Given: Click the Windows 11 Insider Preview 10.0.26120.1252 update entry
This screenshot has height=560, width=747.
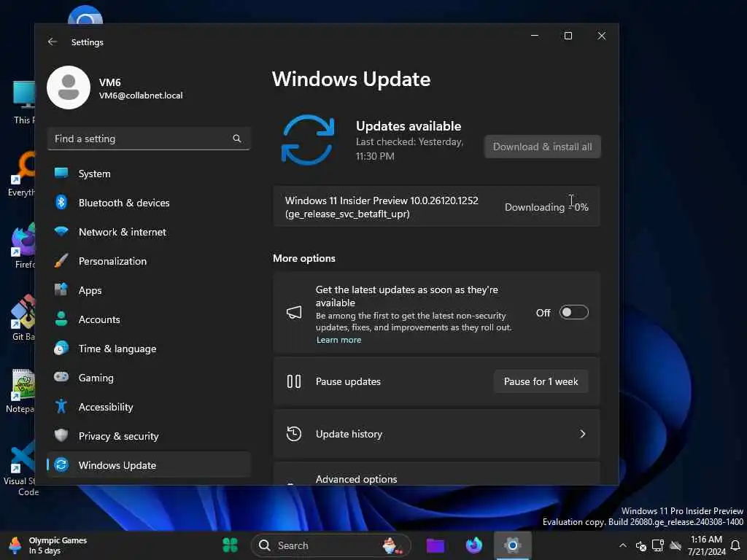Looking at the screenshot, I should tap(436, 206).
